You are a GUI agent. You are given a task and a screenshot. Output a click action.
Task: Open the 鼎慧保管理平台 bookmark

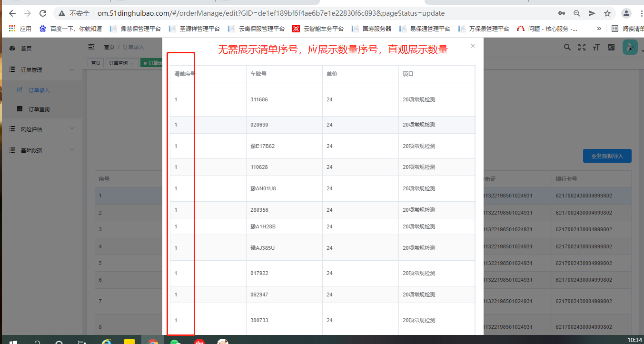[x=135, y=29]
